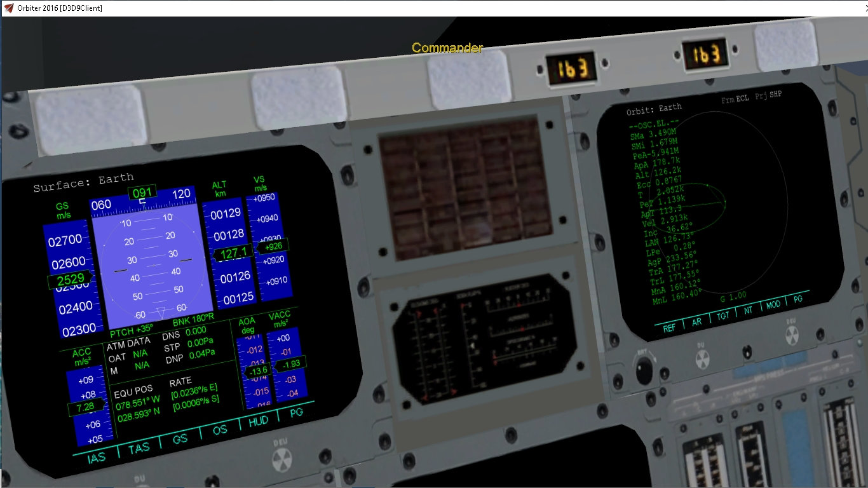Viewport: 868px width, 488px height.
Task: Click the DU radiation symbol beside BRT knob
Action: point(702,359)
